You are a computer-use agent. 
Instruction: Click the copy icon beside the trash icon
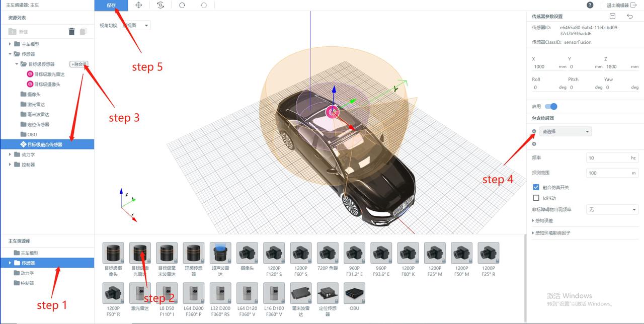coord(83,32)
